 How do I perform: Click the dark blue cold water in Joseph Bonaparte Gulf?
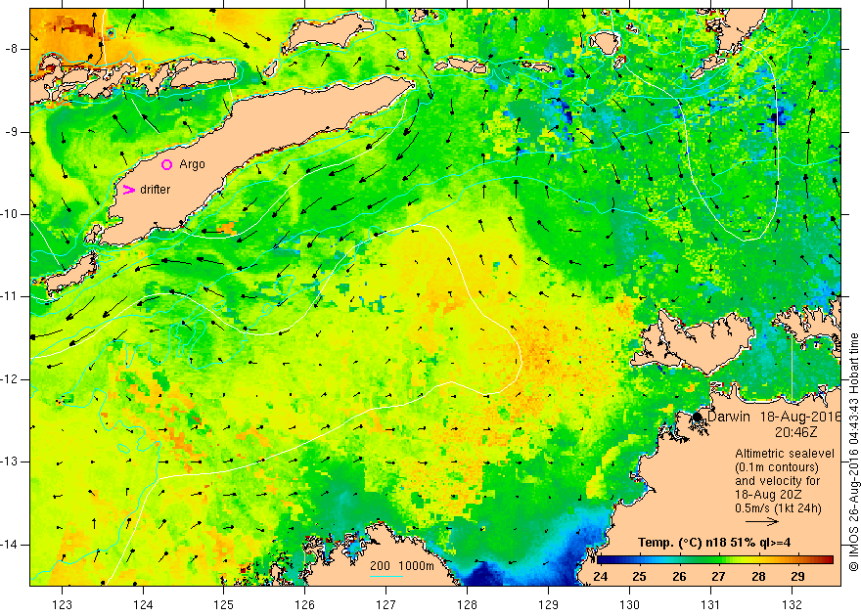pyautogui.click(x=483, y=573)
